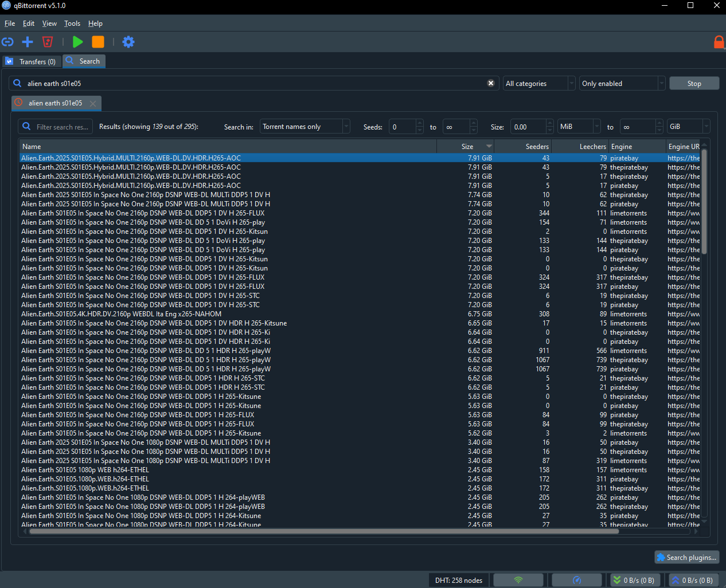Viewport: 726px width, 588px height.
Task: Select the 5.62 GiB 'H 265-Kitsune' row
Action: [361, 433]
